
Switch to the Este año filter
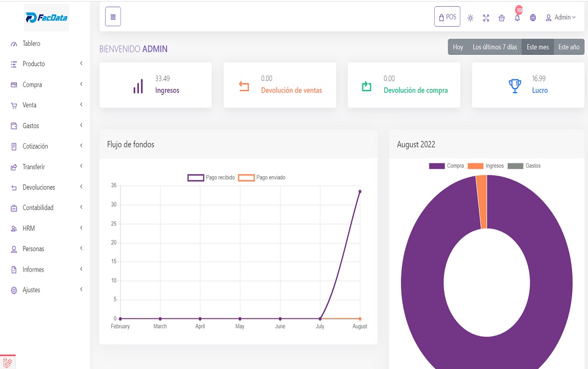tap(569, 47)
